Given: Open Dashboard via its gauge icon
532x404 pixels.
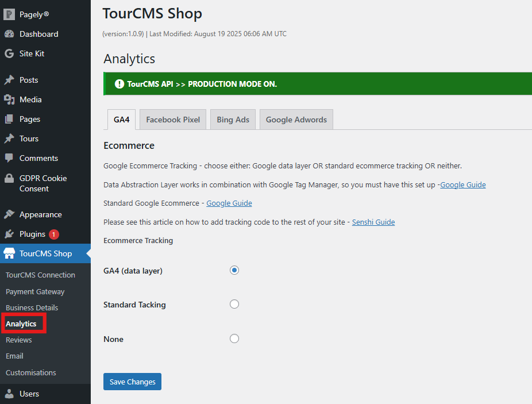Looking at the screenshot, I should pos(9,34).
